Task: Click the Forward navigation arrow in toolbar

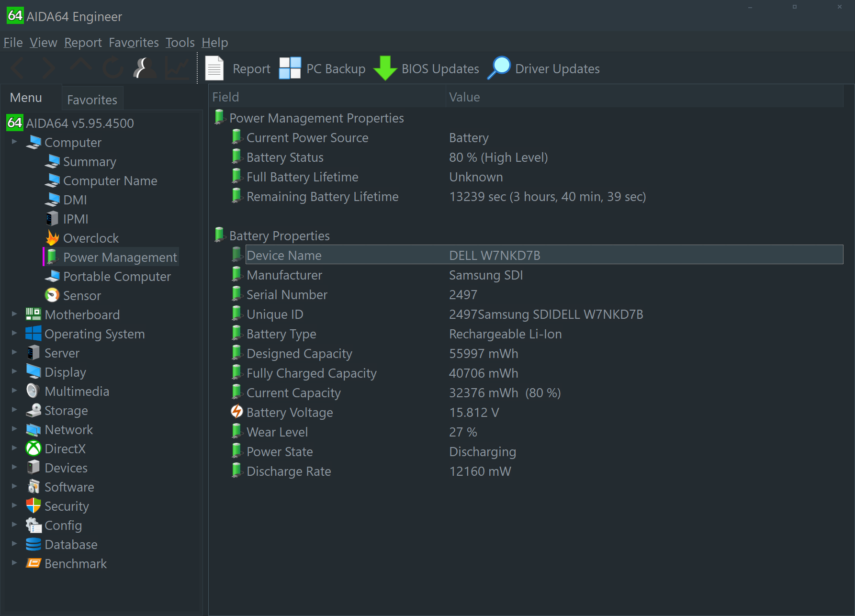Action: pos(48,68)
